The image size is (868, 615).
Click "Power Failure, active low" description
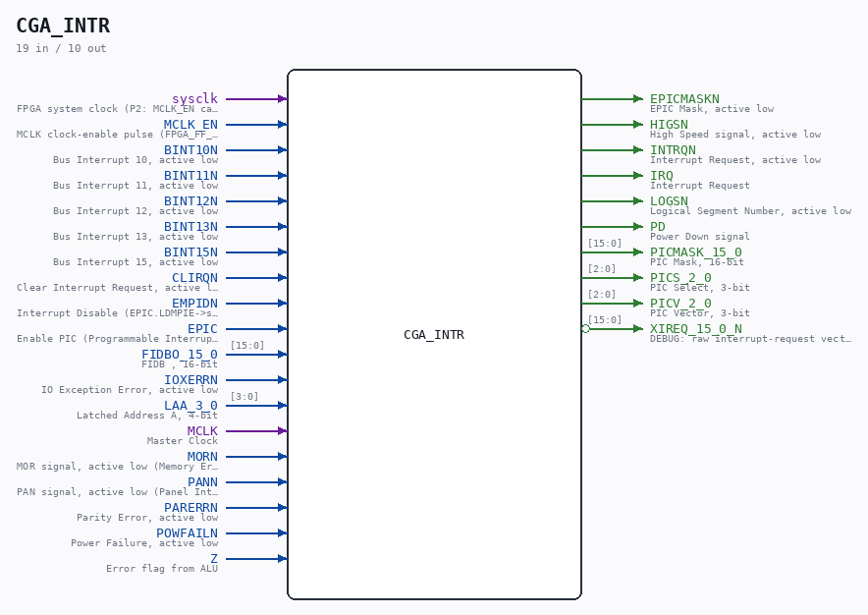[144, 542]
